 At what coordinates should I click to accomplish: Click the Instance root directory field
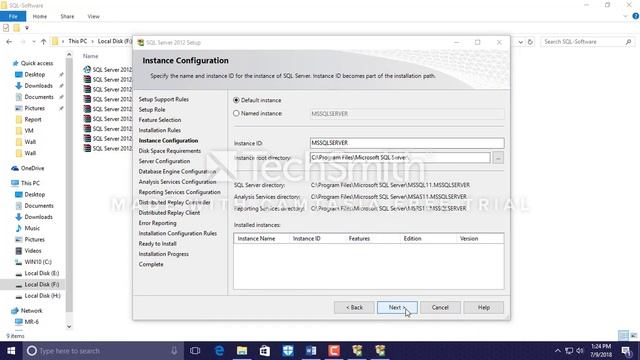[400, 158]
